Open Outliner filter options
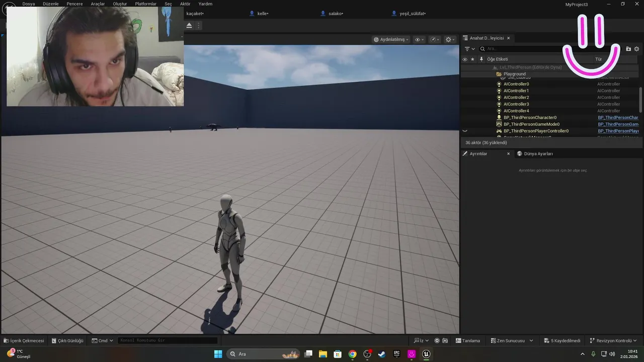 tap(469, 49)
